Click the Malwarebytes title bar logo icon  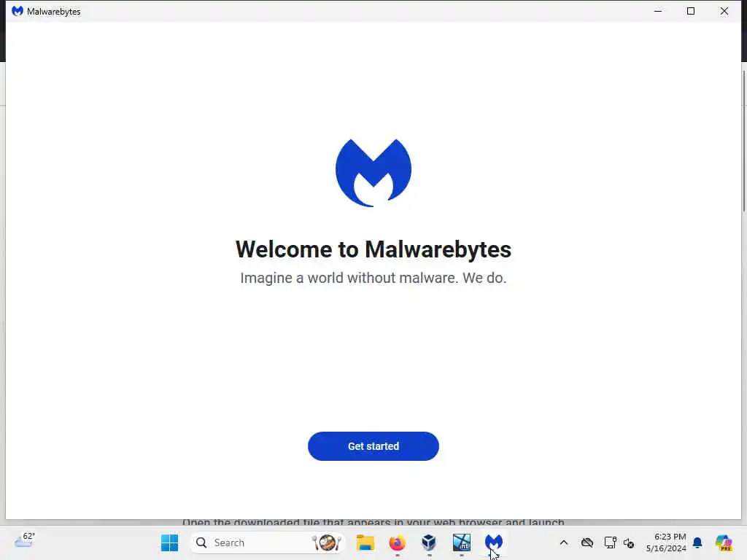coord(18,11)
